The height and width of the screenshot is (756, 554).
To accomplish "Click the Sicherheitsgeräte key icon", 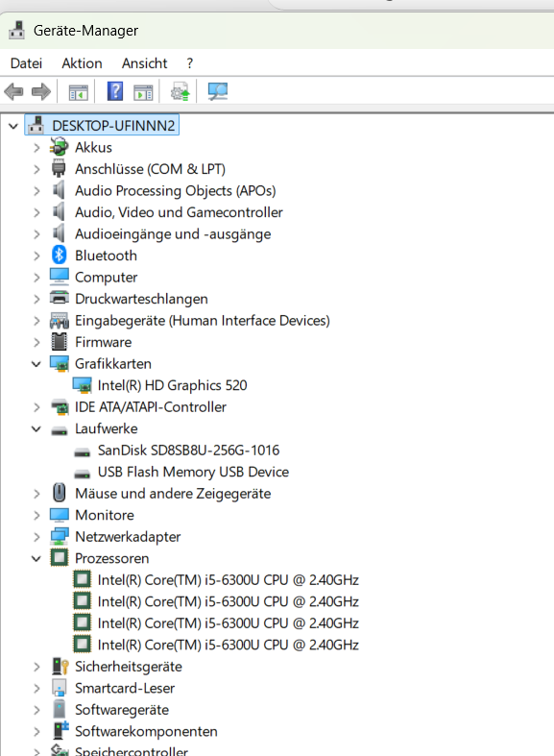I will [60, 667].
